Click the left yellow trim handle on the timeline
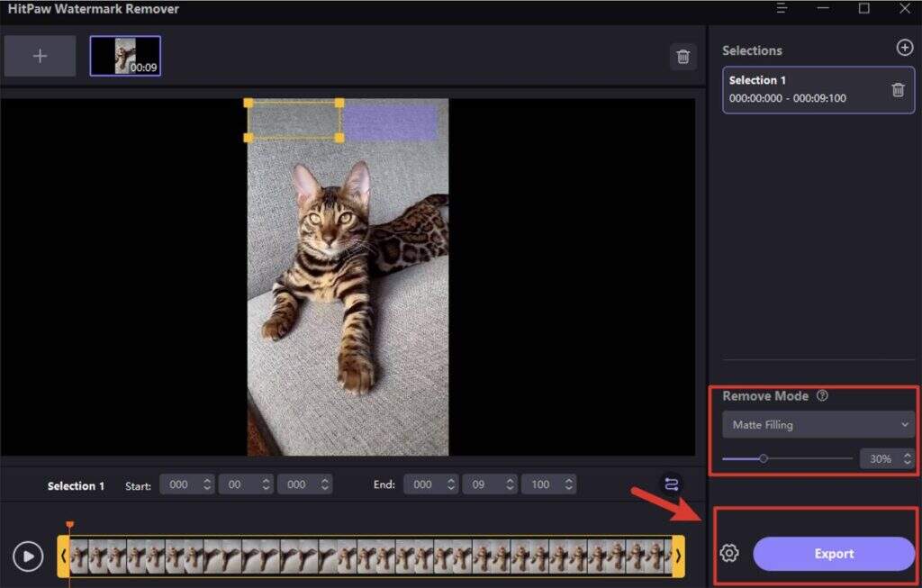Viewport: 922px width, 588px height. click(63, 556)
